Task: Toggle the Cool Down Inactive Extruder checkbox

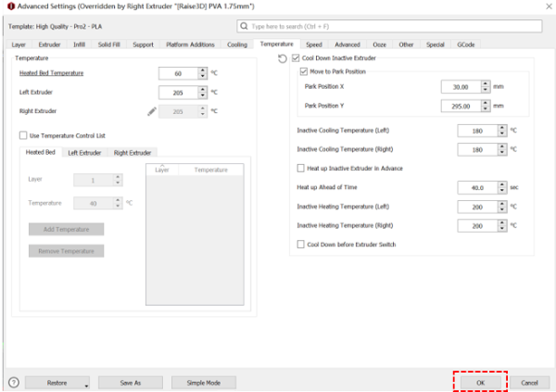Action: (x=296, y=58)
